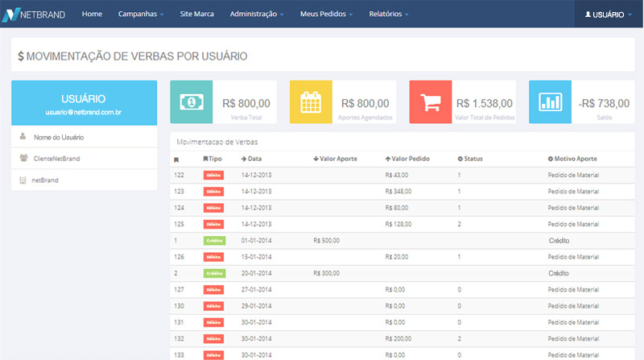
Task: Click the Movimentacao de Verbas panel title
Action: coord(217,143)
